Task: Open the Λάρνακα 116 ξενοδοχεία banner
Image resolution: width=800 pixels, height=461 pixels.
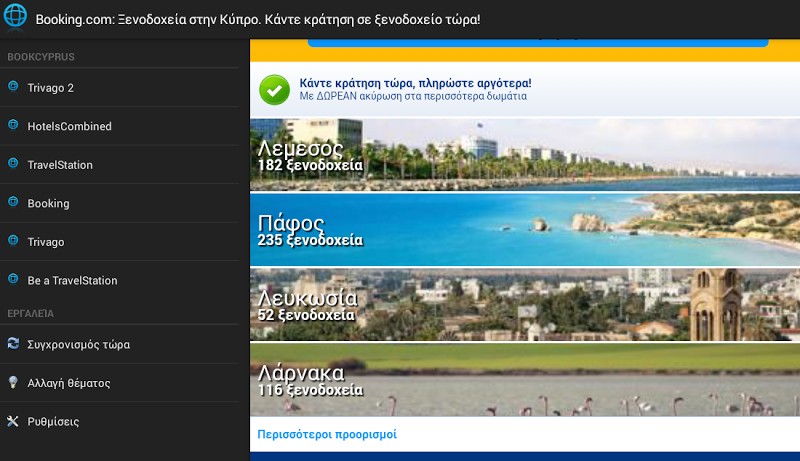Action: coord(525,379)
